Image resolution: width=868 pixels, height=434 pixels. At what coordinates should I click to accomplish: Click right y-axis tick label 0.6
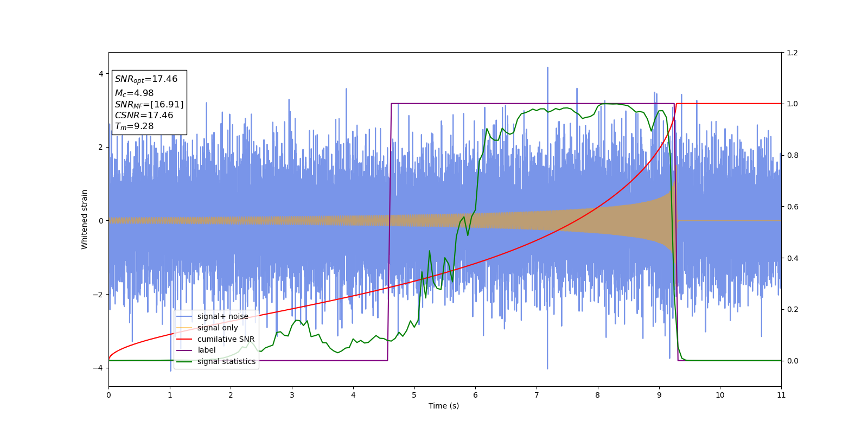click(x=792, y=207)
